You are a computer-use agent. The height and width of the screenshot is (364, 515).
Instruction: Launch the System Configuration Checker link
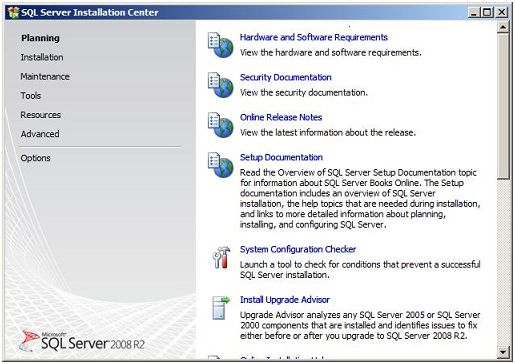click(298, 249)
